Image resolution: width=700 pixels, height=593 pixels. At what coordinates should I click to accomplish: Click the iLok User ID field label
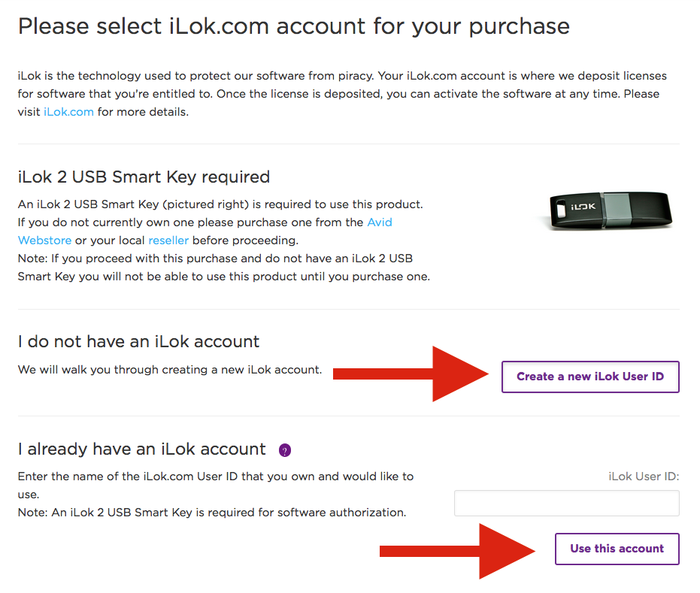[x=644, y=476]
